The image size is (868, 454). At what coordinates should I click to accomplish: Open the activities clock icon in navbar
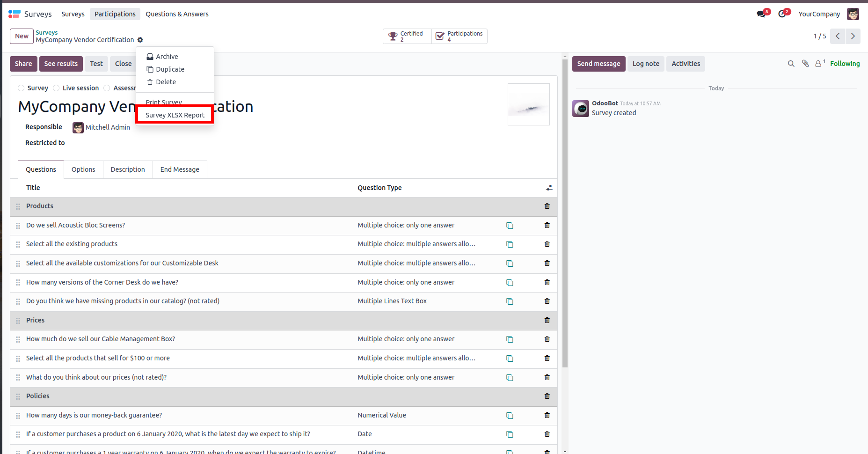tap(782, 14)
